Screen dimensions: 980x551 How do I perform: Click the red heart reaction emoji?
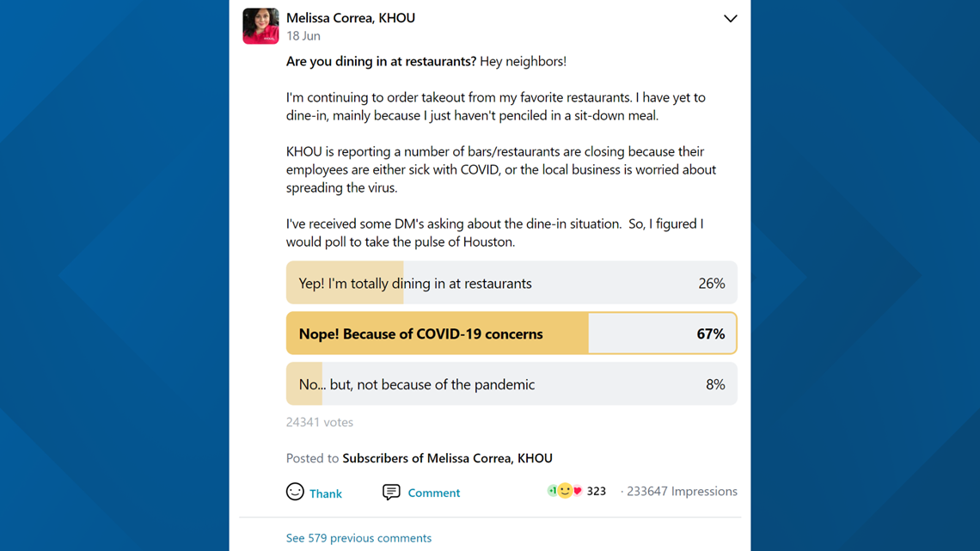point(578,491)
